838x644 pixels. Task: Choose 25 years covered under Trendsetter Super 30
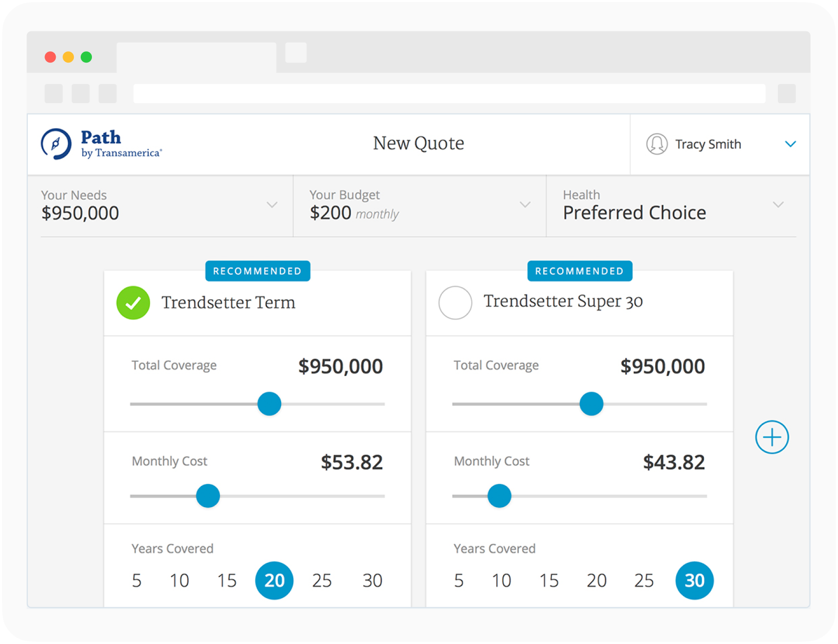tap(644, 580)
